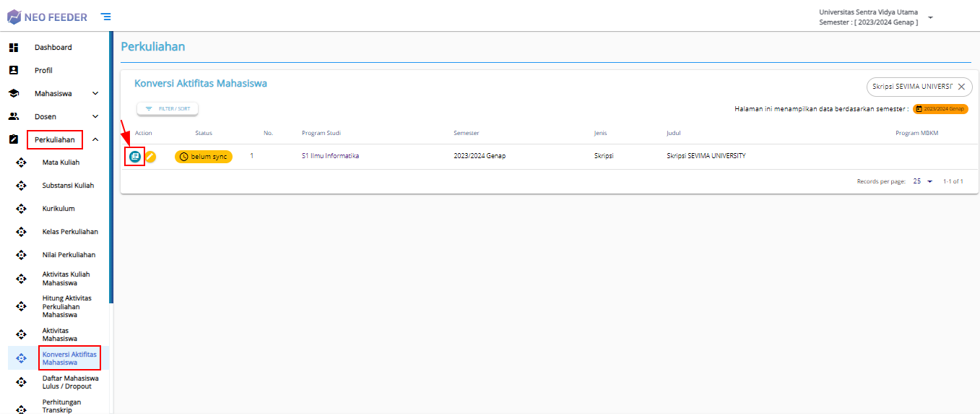
Task: Open the Dashboard menu item
Action: tap(55, 48)
